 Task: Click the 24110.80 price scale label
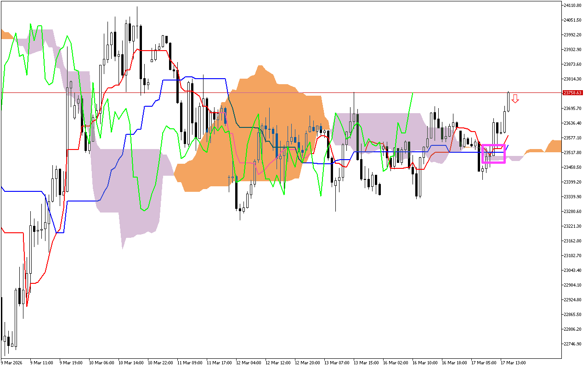click(572, 6)
